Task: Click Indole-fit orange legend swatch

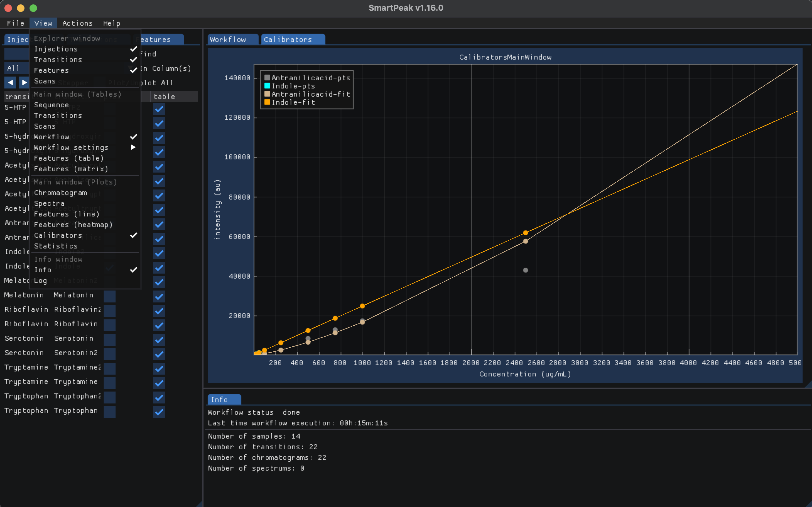Action: coord(267,102)
